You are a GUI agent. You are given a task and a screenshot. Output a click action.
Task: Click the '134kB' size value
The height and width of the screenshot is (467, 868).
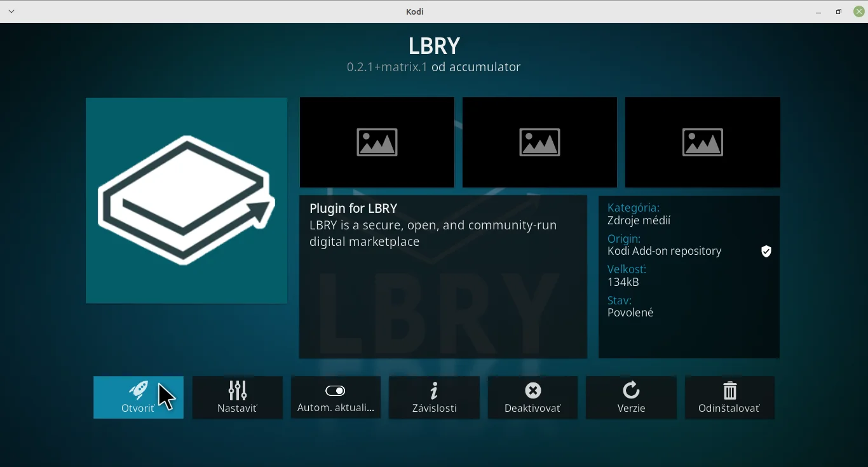pyautogui.click(x=624, y=283)
